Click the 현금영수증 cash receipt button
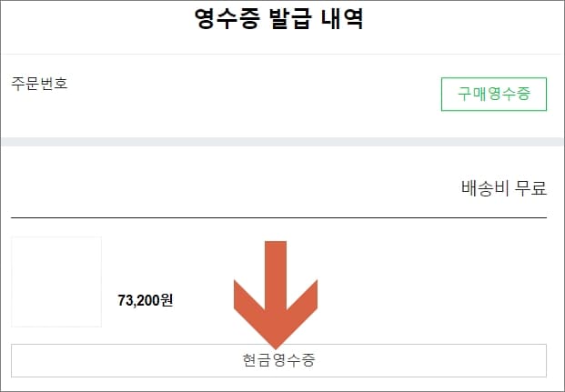 click(278, 360)
